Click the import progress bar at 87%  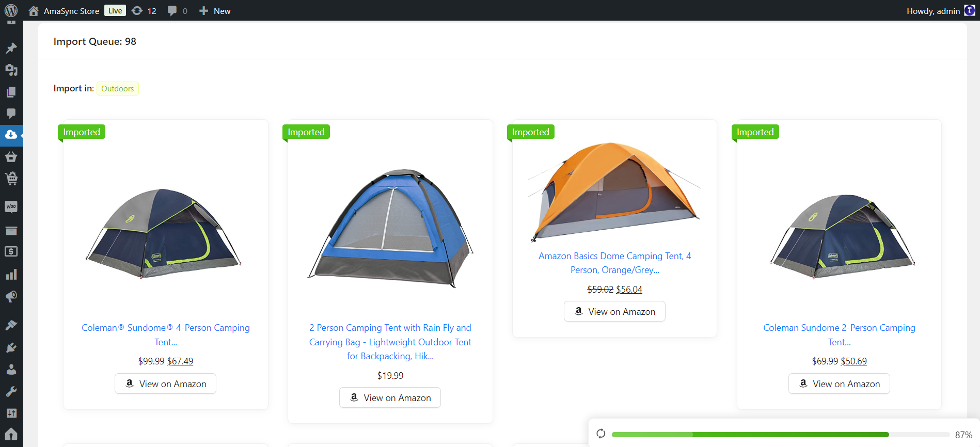[x=780, y=435]
